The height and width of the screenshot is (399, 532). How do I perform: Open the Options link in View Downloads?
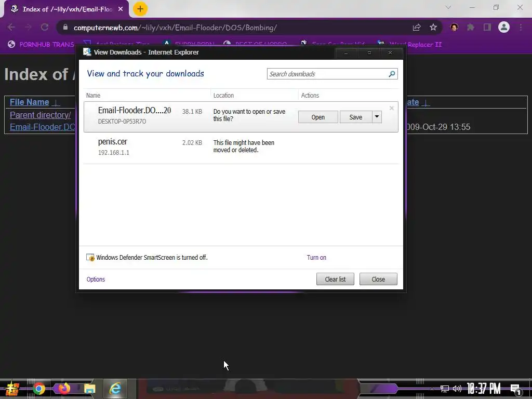tap(96, 279)
